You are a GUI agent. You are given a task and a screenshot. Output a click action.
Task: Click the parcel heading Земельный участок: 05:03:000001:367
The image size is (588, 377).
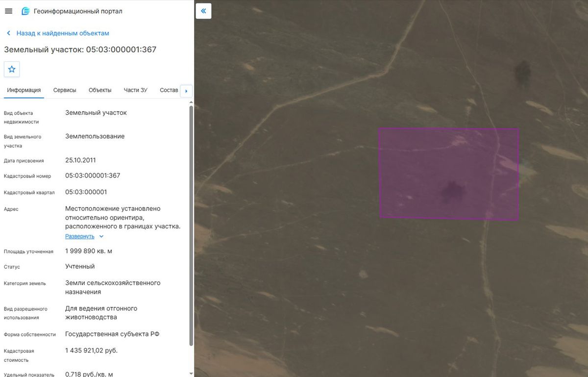point(80,50)
